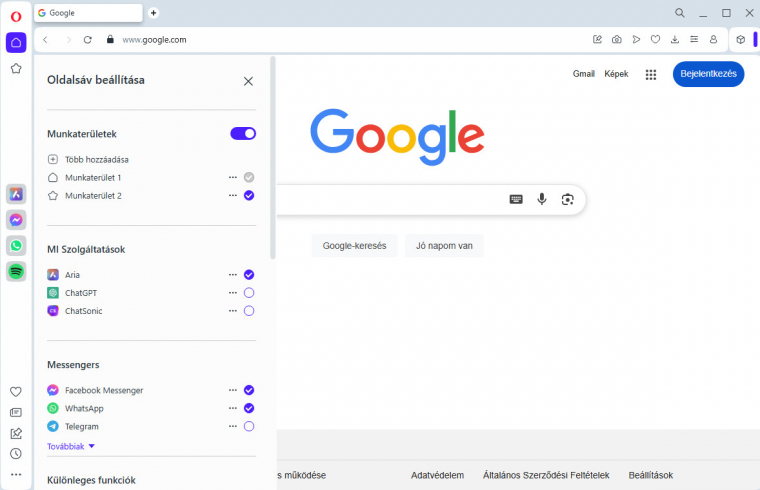Screen dimensions: 760x490
Task: Open Facebook Messenger sidebar icon
Action: tap(16, 220)
